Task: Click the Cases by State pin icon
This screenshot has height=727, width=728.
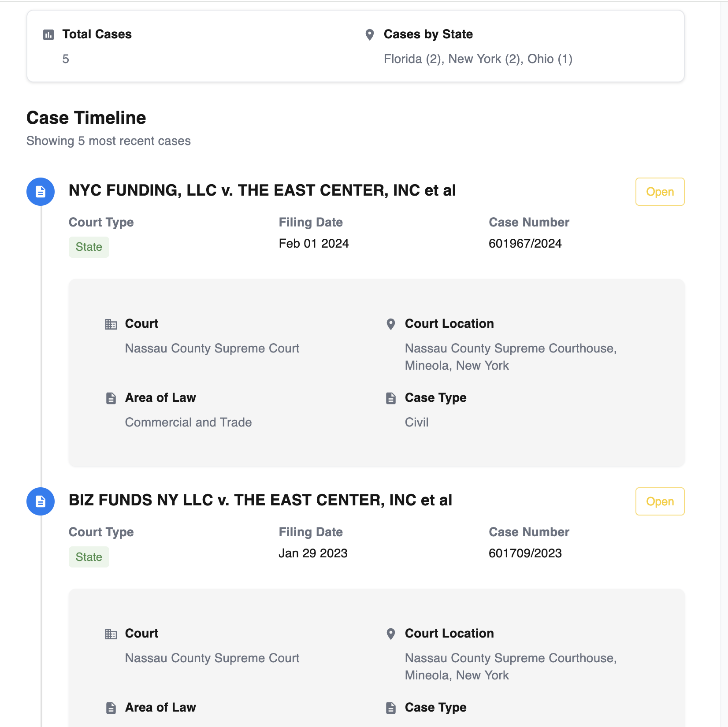Action: (370, 35)
